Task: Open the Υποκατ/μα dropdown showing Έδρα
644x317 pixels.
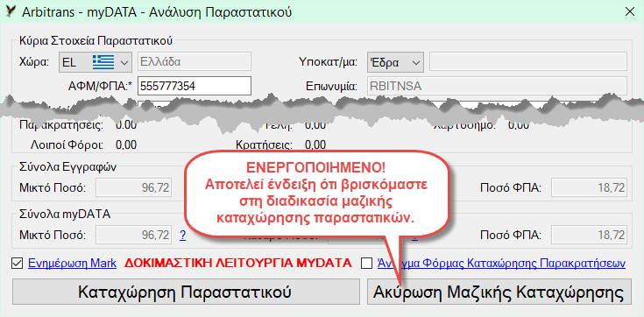Action: point(395,62)
